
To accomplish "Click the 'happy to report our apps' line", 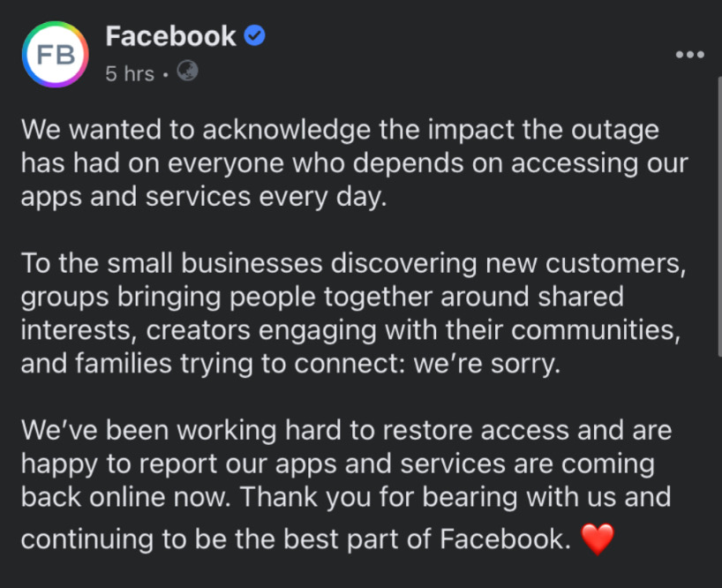I will [x=338, y=464].
